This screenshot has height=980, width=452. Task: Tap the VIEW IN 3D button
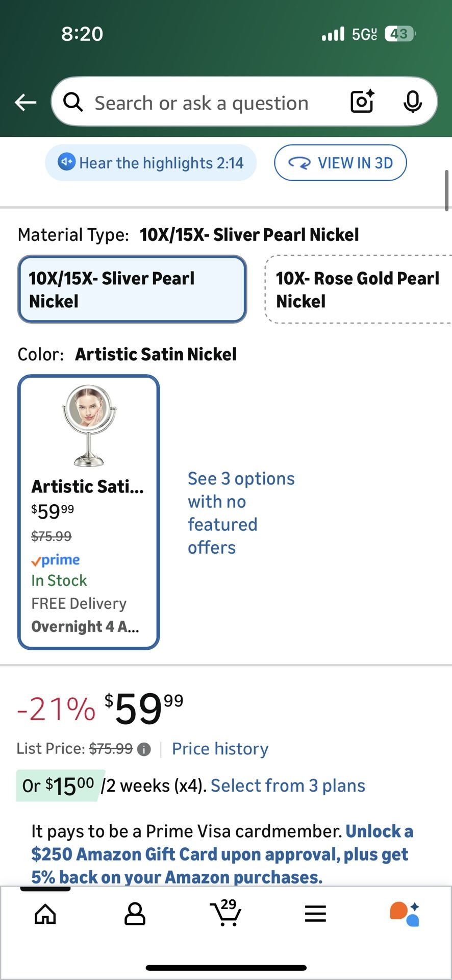(340, 163)
